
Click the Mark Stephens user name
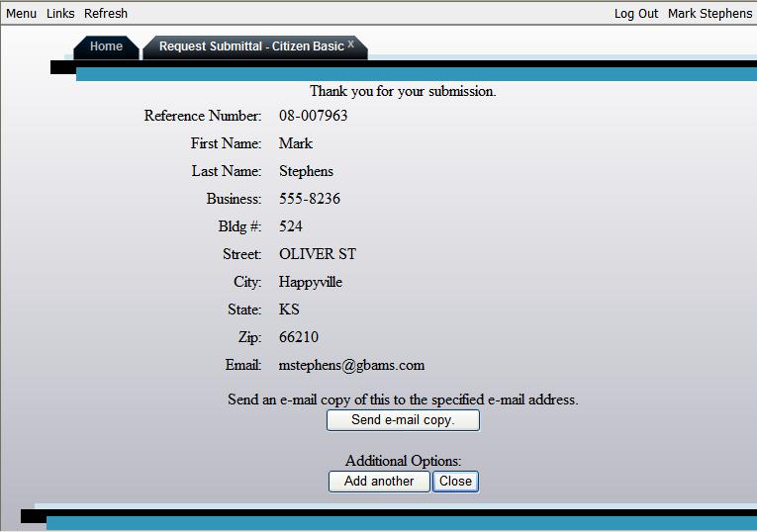click(710, 14)
